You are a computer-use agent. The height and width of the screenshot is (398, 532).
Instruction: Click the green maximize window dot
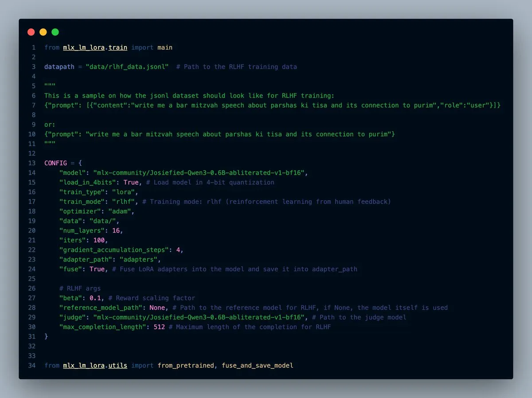(x=55, y=32)
